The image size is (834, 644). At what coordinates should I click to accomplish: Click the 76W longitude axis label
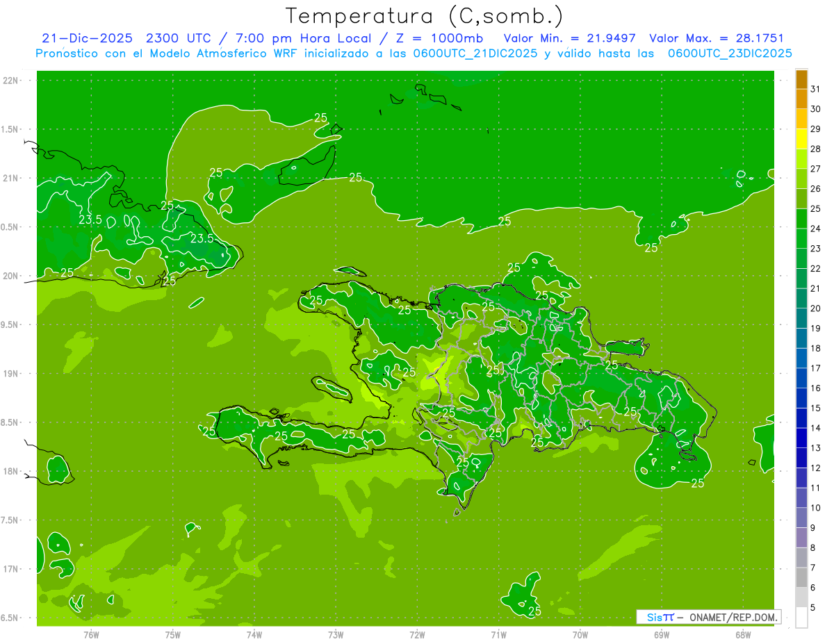(91, 635)
